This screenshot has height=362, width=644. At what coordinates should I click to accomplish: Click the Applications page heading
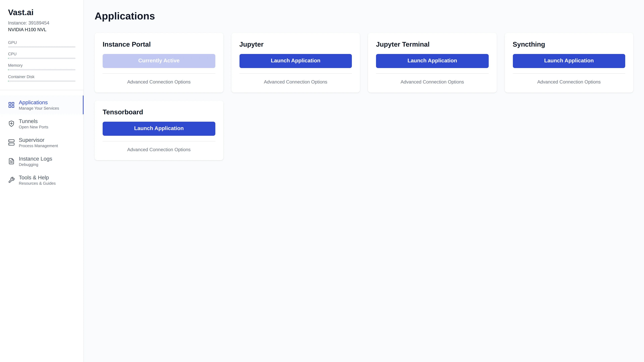click(x=124, y=16)
